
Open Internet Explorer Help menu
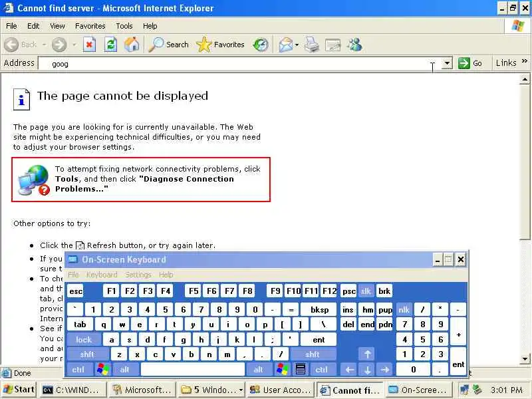tap(150, 26)
